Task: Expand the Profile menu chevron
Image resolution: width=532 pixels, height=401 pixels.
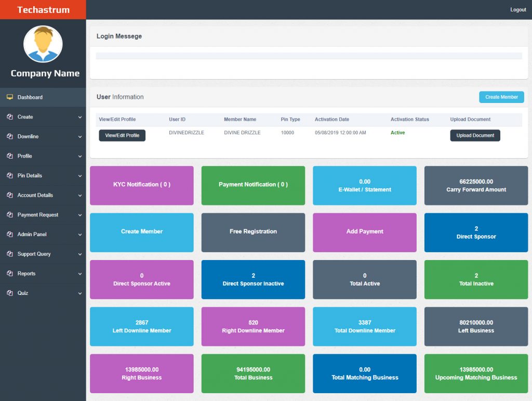Action: [x=79, y=157]
